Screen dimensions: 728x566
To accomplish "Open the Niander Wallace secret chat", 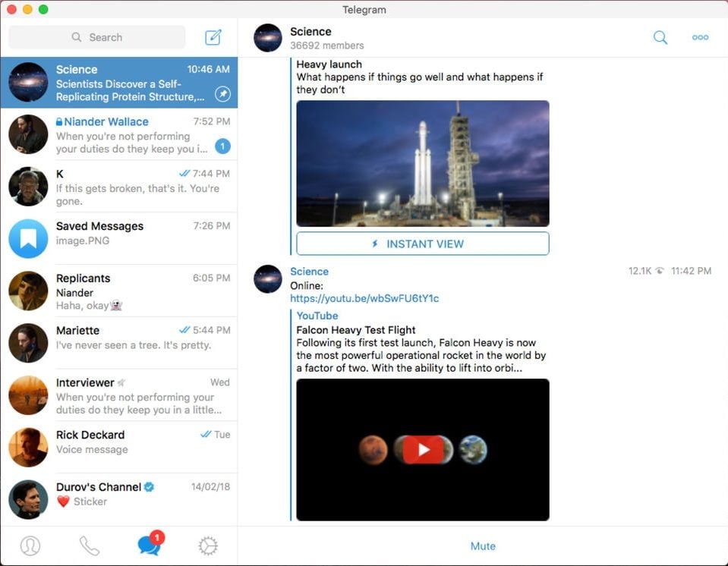I will 119,134.
